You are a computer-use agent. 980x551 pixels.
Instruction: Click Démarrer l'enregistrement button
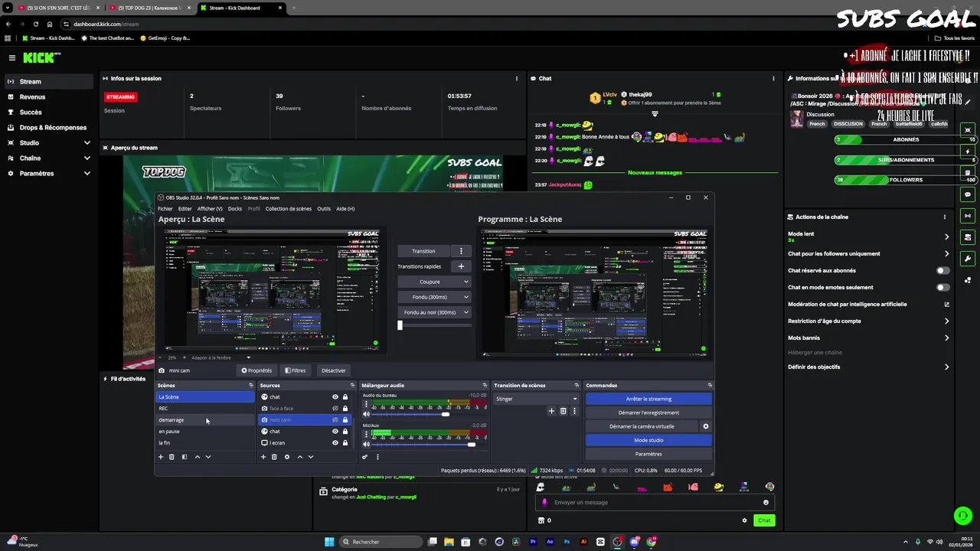pyautogui.click(x=648, y=412)
